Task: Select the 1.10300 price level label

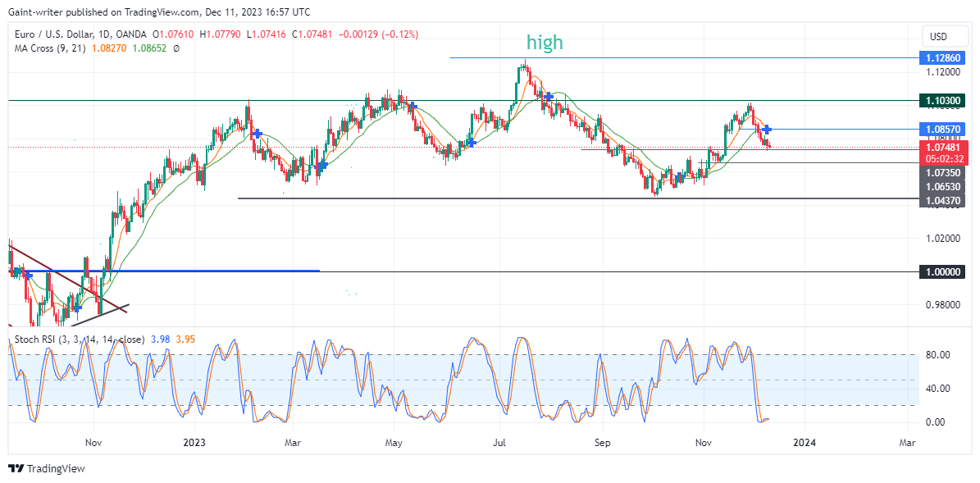Action: [943, 101]
